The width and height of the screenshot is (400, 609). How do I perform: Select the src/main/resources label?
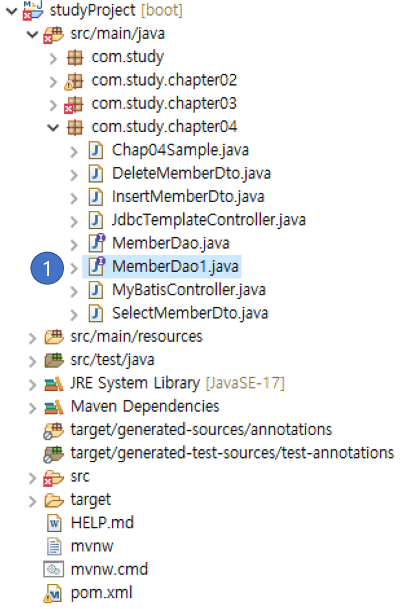tap(136, 336)
